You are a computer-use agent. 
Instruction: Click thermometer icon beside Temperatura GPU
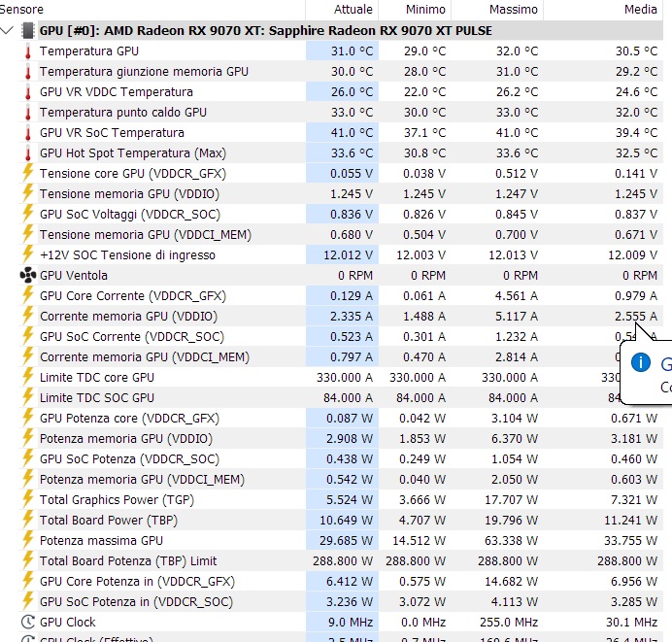pos(28,51)
